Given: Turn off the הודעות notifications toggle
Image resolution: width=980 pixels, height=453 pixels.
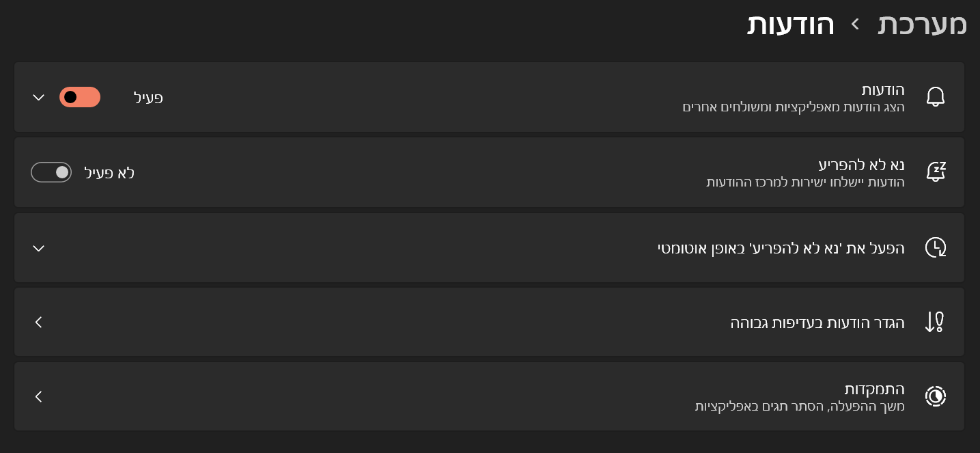Looking at the screenshot, I should click(80, 97).
